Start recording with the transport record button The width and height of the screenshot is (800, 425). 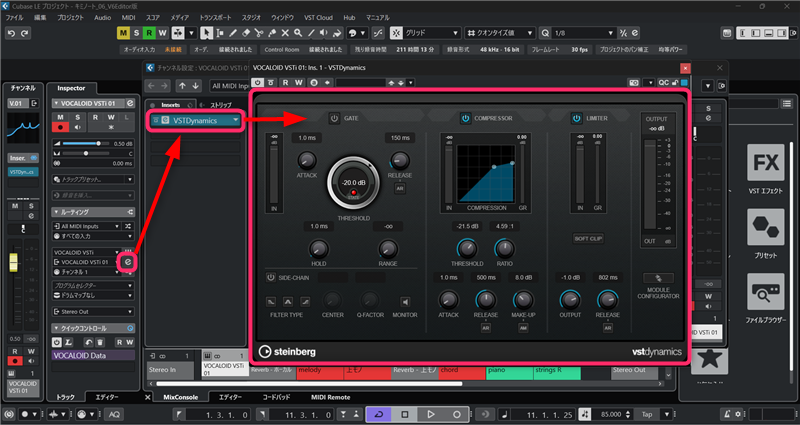pyautogui.click(x=457, y=414)
